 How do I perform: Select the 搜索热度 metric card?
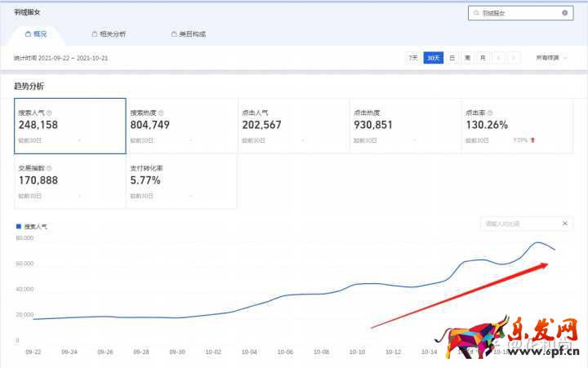pos(181,126)
